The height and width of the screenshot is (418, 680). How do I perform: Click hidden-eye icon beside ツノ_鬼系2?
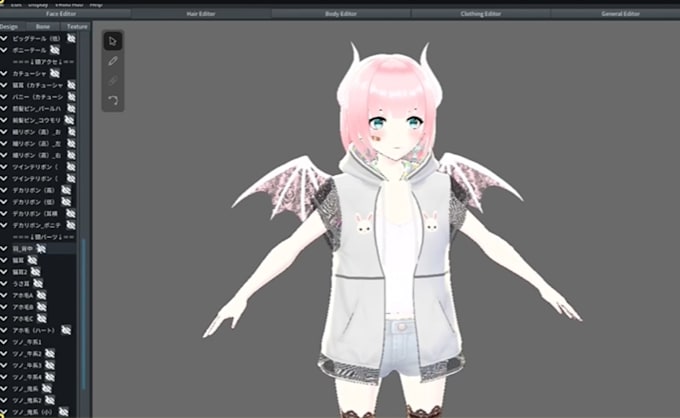click(x=50, y=400)
